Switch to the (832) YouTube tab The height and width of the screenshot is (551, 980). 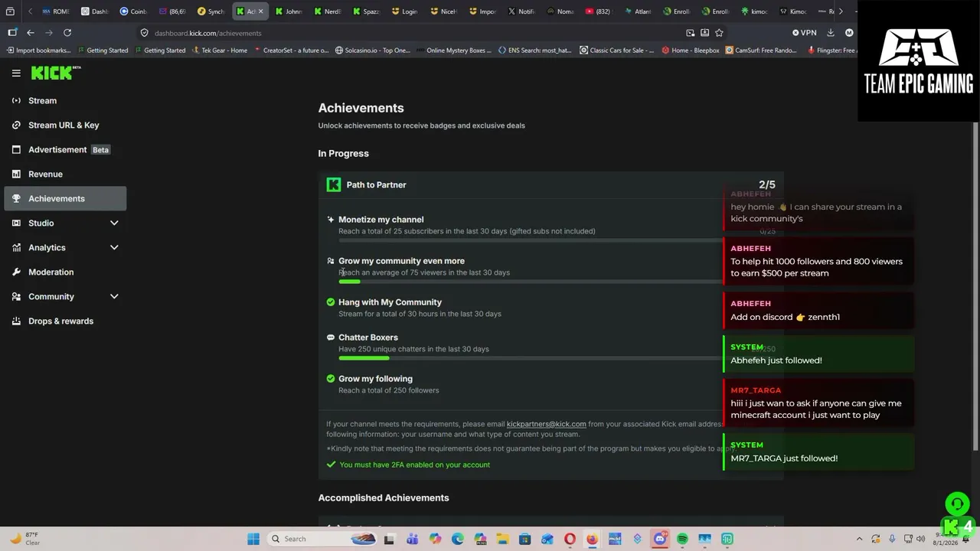pyautogui.click(x=599, y=11)
